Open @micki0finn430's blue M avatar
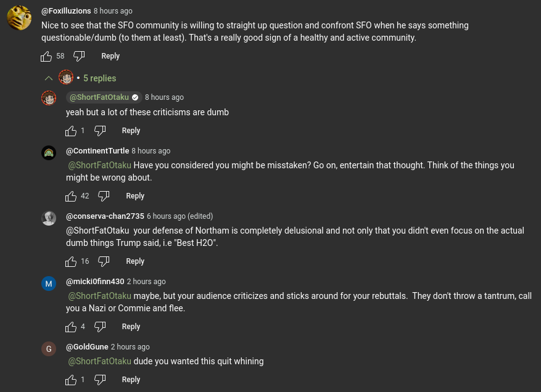541x392 pixels. click(49, 284)
